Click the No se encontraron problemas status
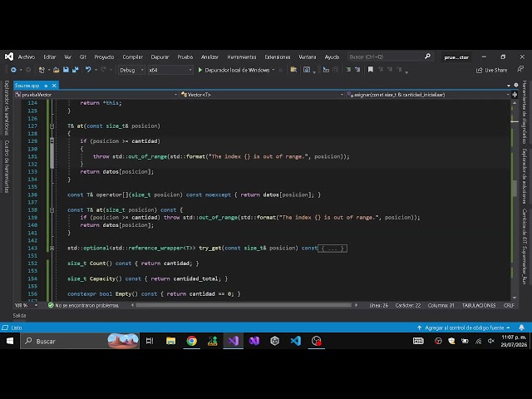This screenshot has width=532, height=399. pos(83,305)
